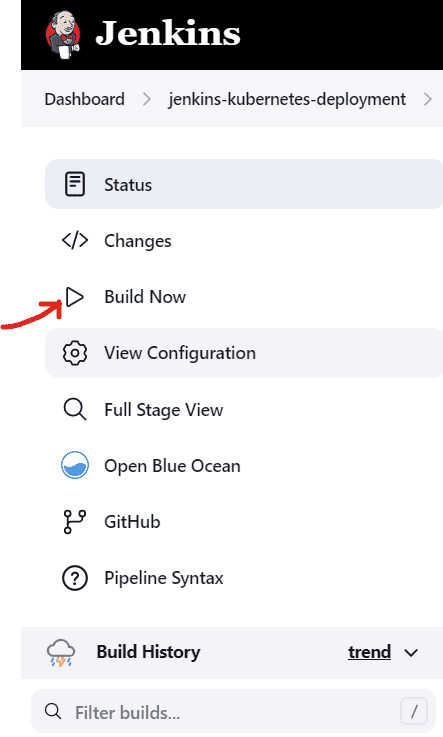The image size is (443, 737).
Task: Click the stormy weather Build History icon
Action: (61, 652)
